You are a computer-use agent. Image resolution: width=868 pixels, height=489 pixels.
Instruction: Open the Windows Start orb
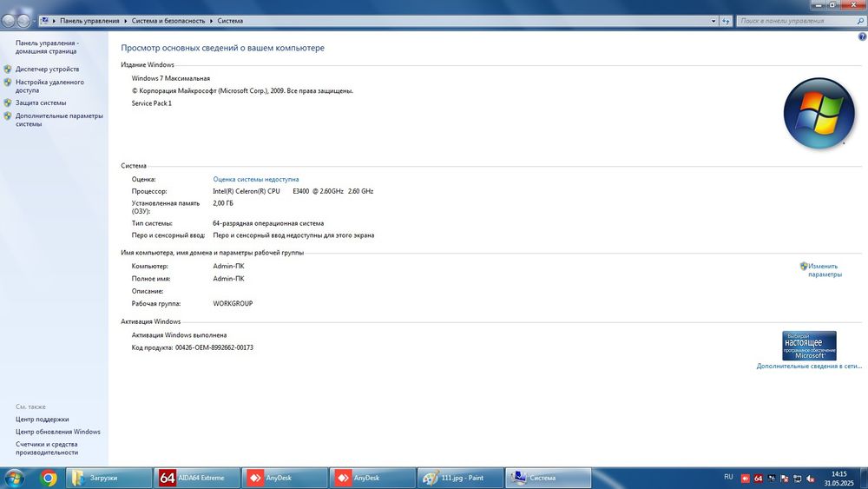(13, 478)
